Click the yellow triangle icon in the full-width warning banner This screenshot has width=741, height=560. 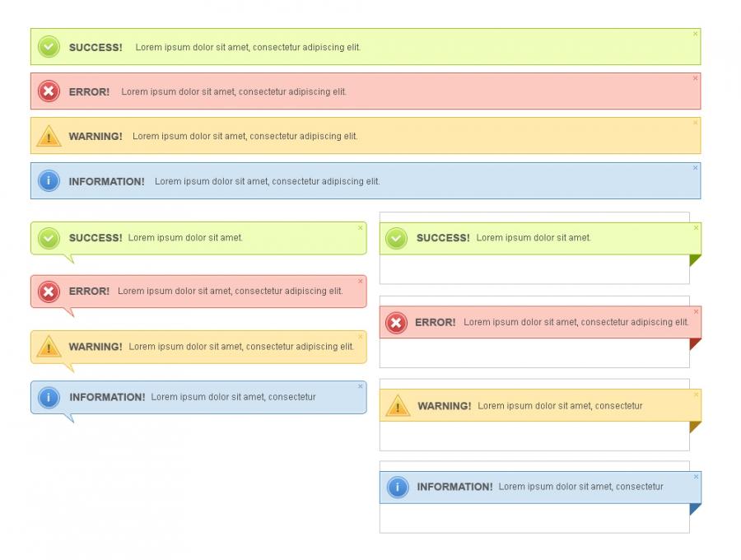pos(49,136)
